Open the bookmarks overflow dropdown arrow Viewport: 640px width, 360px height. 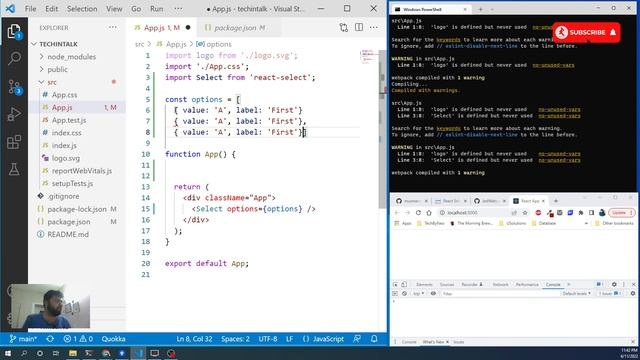pyautogui.click(x=586, y=223)
